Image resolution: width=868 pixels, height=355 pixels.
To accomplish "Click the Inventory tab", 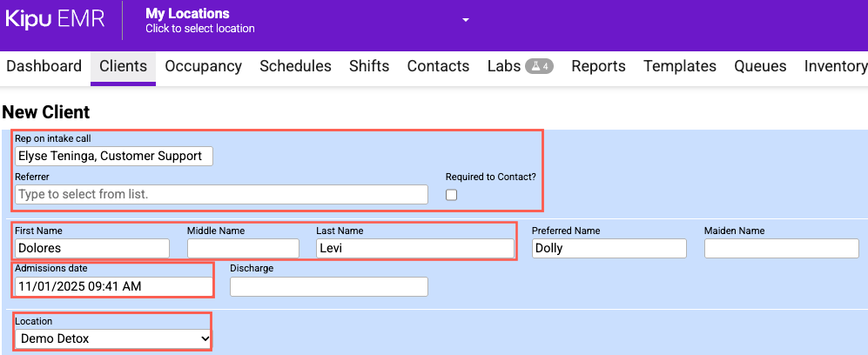I will [x=835, y=66].
